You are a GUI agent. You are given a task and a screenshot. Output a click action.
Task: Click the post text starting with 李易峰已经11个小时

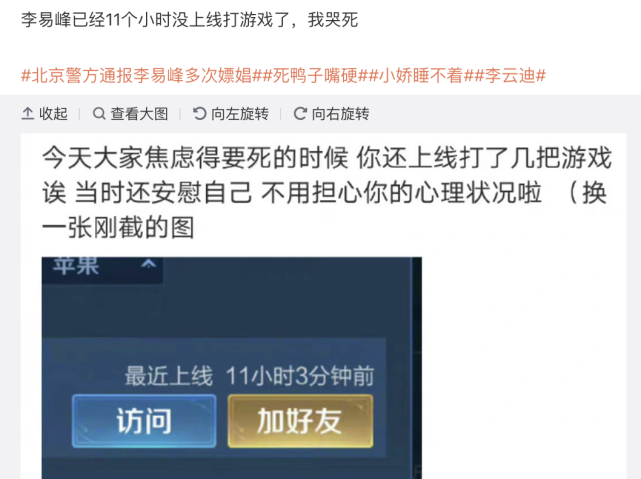190,20
